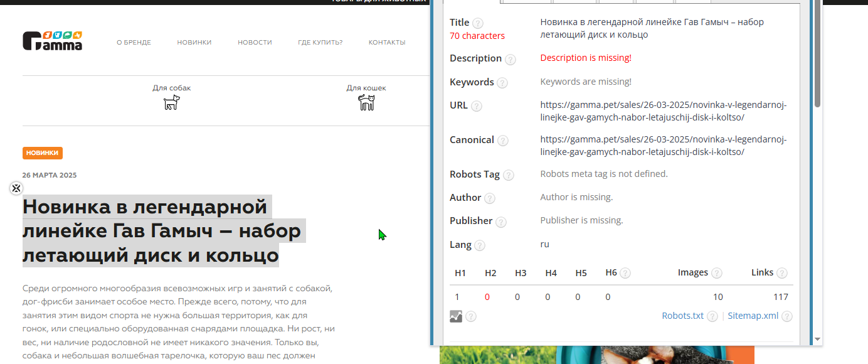Open the НОВИНКИ navigation item
Image resolution: width=868 pixels, height=364 pixels.
coord(194,43)
